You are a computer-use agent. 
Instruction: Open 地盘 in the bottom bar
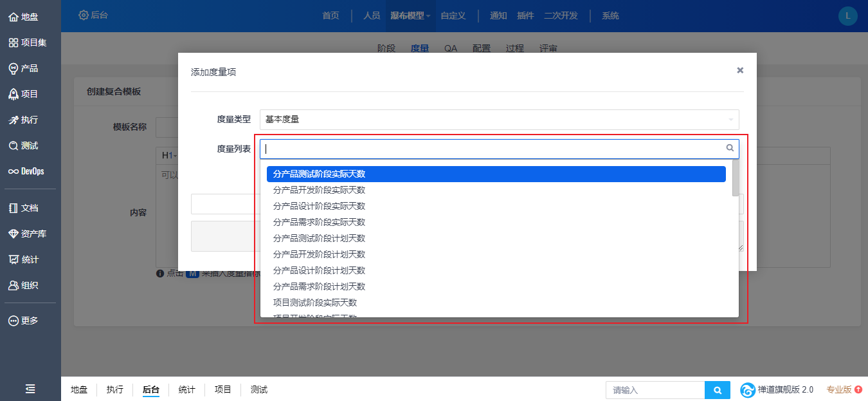click(x=79, y=389)
